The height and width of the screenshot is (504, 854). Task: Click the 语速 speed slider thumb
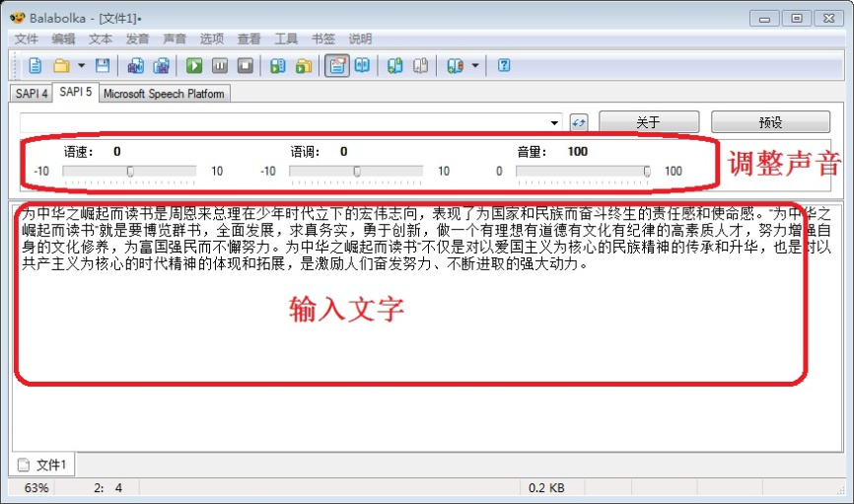tap(130, 172)
